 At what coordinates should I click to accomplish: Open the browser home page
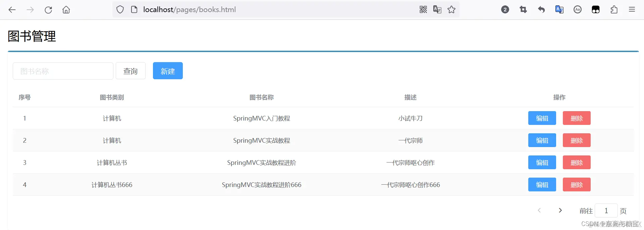click(66, 10)
